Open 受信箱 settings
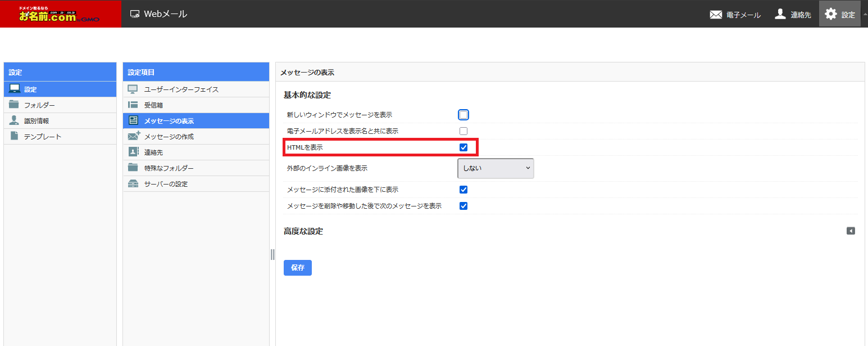Viewport: 868px width, 346px height. (196, 105)
